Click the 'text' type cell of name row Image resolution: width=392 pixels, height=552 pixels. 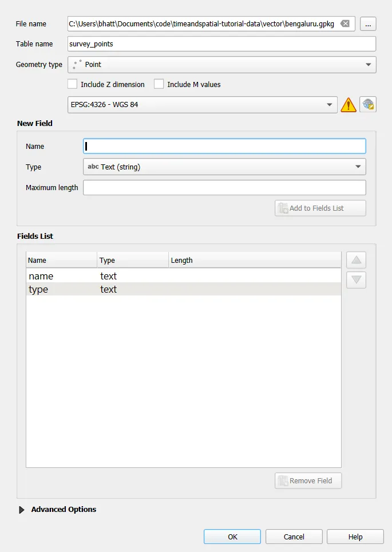(x=108, y=276)
